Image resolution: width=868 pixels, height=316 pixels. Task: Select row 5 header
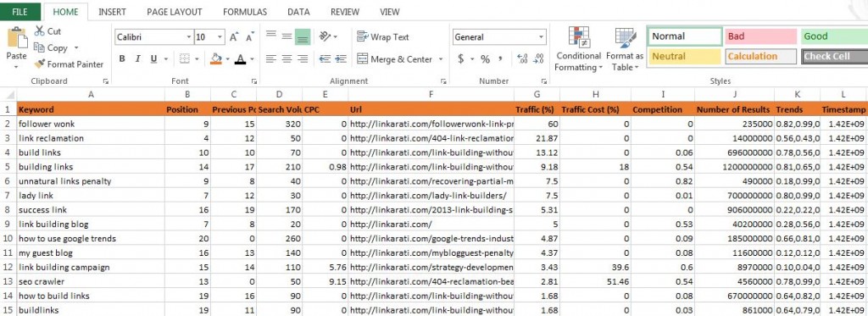pos(8,167)
